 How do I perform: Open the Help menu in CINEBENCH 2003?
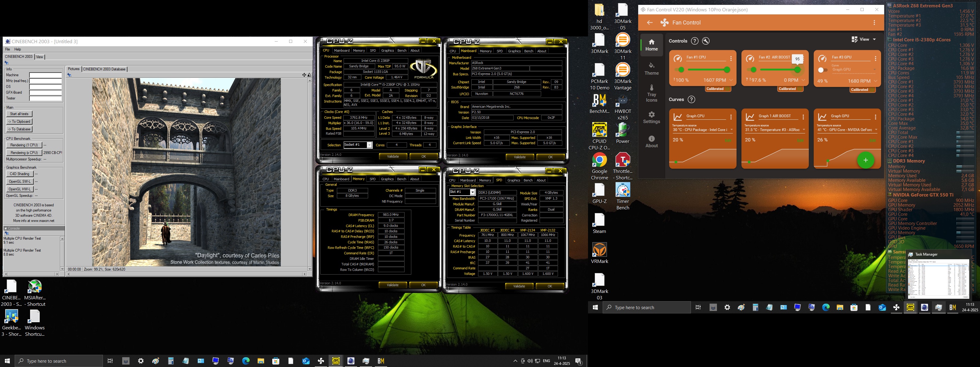[x=17, y=50]
